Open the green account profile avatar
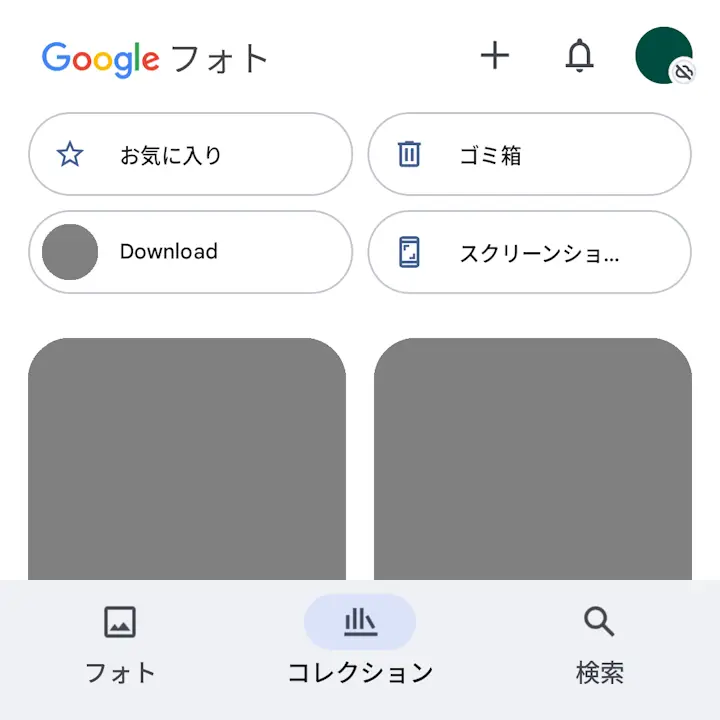Screen dimensions: 720x720 pos(664,55)
